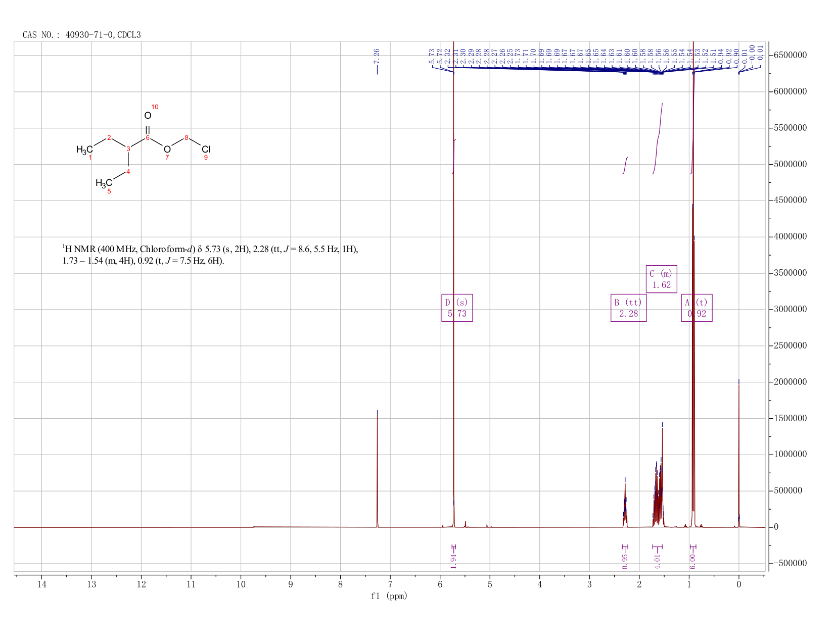This screenshot has width=834, height=644.
Task: Click atom number 8 in the structure
Action: pos(187,138)
